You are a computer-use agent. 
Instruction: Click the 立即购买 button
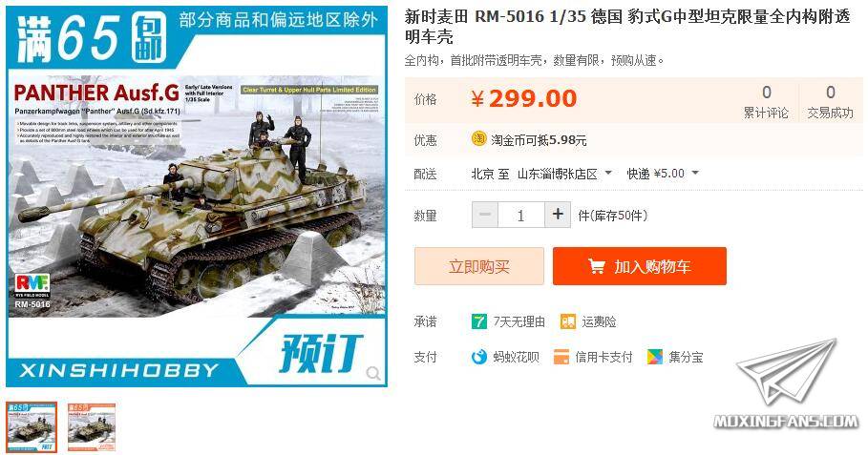click(479, 266)
